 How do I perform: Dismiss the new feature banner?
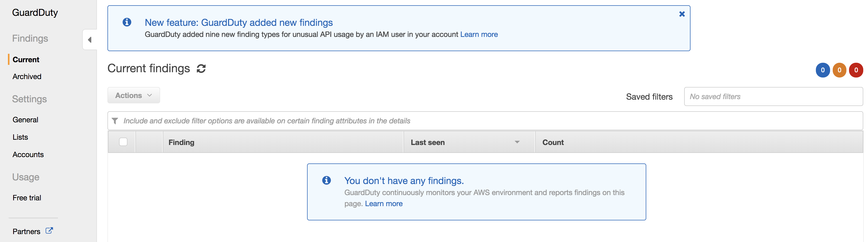tap(682, 14)
